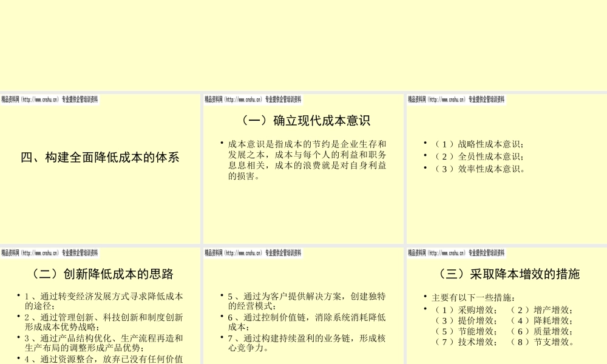The width and height of the screenshot is (607, 364).
Task: Click the item （3）提价增效
Action: point(464,321)
